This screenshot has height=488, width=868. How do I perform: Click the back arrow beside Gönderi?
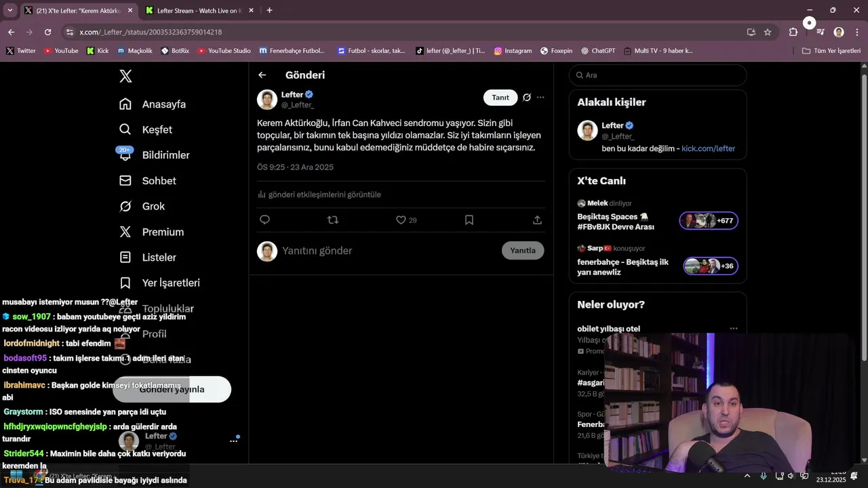click(x=262, y=75)
